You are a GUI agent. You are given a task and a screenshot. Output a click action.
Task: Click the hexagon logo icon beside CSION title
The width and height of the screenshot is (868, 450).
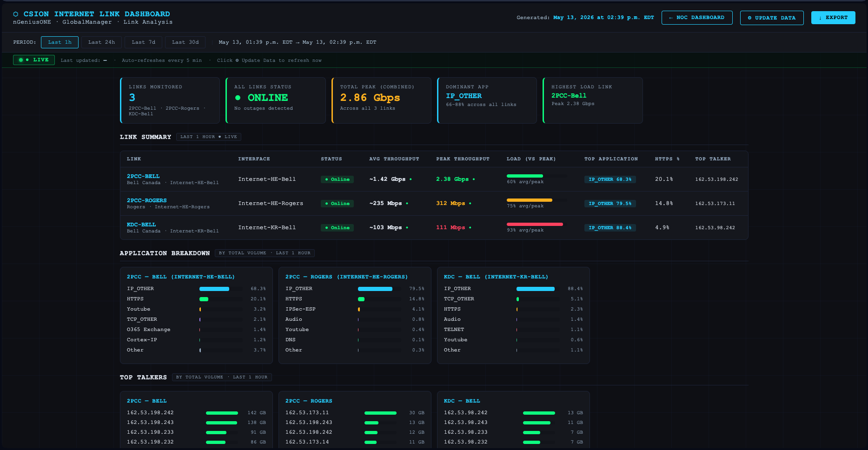(16, 14)
